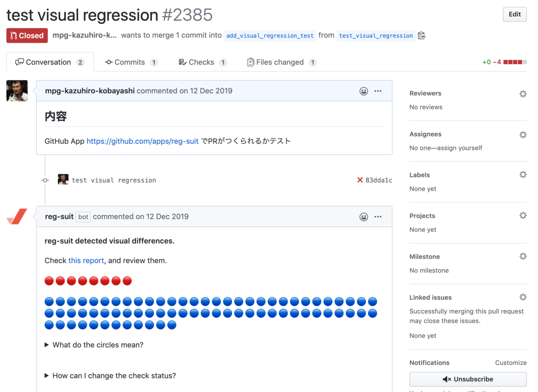
Task: Click the mpg-kazuhiro-kobayashi comment author name
Action: tap(90, 90)
